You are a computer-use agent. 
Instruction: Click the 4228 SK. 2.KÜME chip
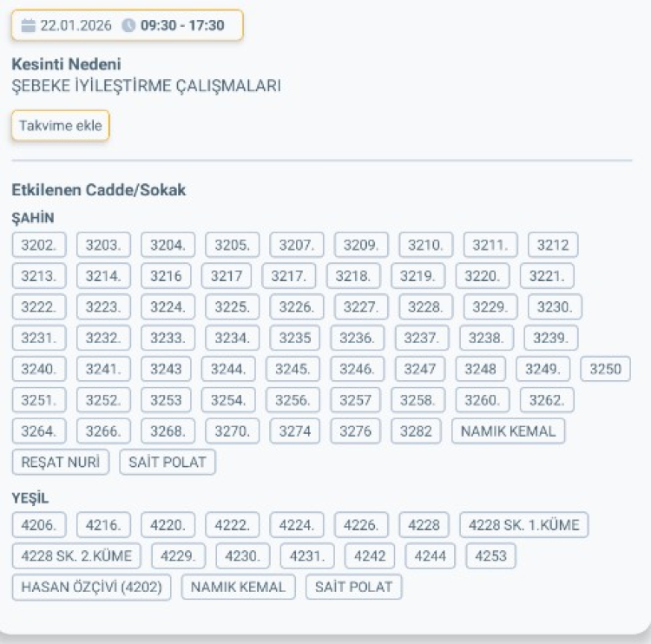(77, 555)
